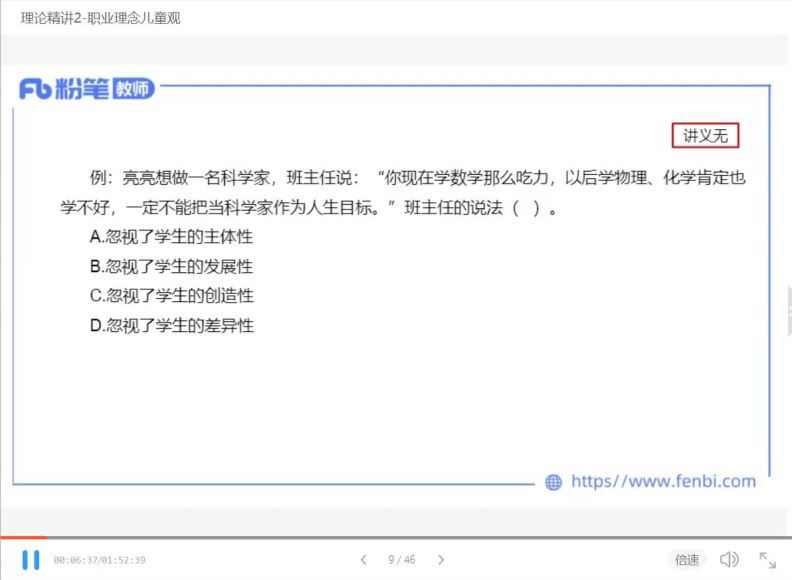Image resolution: width=792 pixels, height=580 pixels.
Task: Select option A.忽视了学生的主体性
Action: (x=171, y=236)
